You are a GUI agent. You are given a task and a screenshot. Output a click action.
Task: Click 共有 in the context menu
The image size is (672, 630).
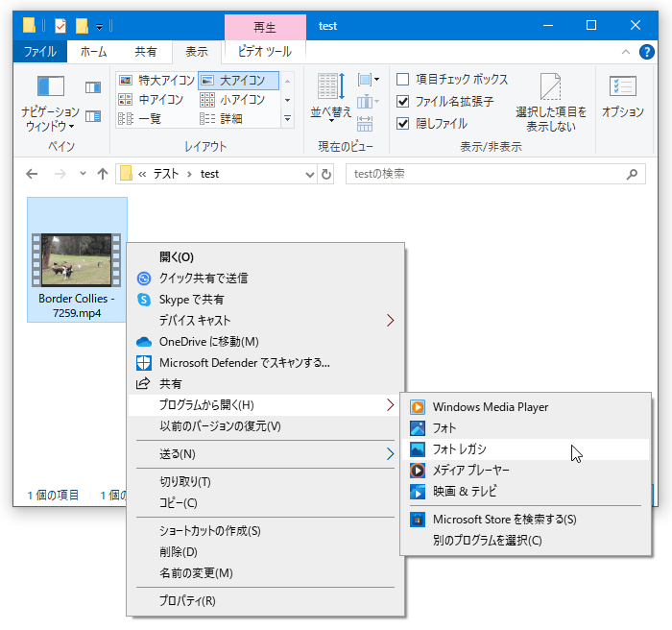click(266, 384)
